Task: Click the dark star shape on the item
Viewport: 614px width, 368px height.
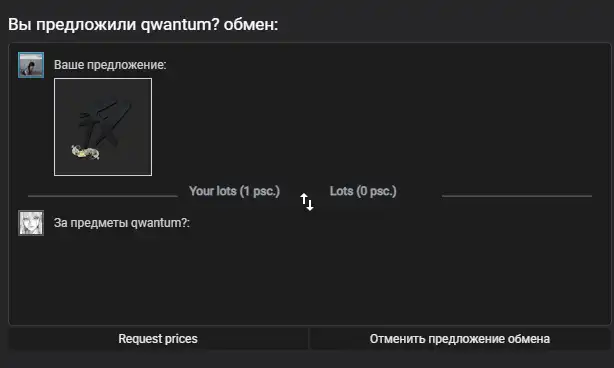Action: point(105,123)
